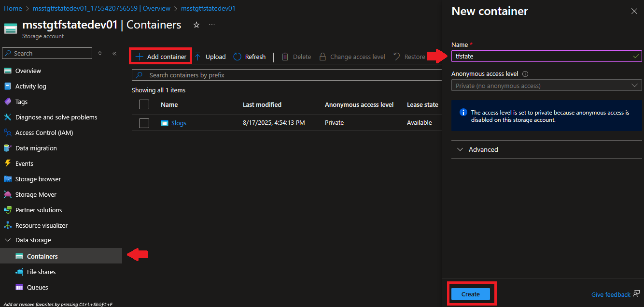Click the File shares icon
Image resolution: width=644 pixels, height=307 pixels.
pos(19,272)
